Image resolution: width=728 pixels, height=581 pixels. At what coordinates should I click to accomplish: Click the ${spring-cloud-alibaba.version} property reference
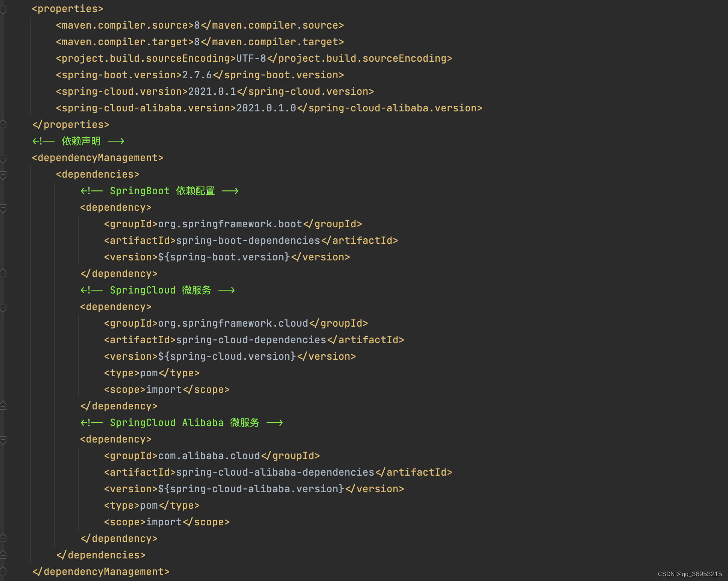click(x=251, y=489)
